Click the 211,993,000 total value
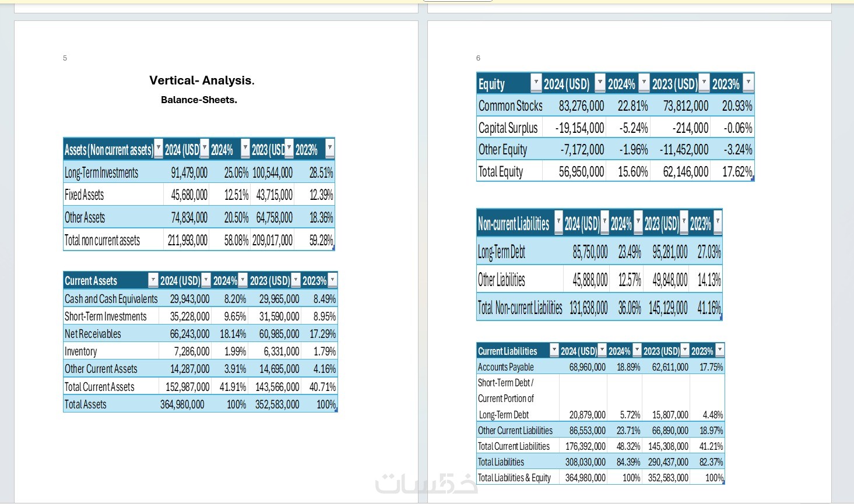Image resolution: width=854 pixels, height=504 pixels. pyautogui.click(x=187, y=240)
